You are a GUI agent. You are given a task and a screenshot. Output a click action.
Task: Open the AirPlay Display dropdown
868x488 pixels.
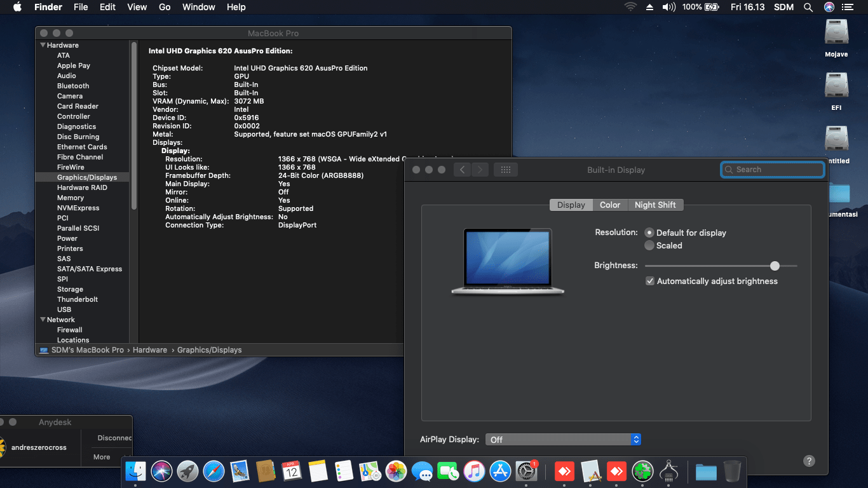[563, 439]
